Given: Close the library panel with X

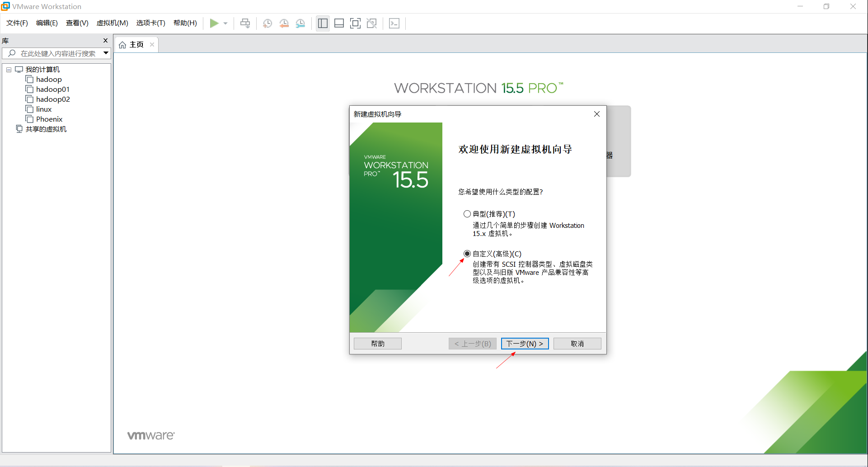Looking at the screenshot, I should pyautogui.click(x=106, y=41).
